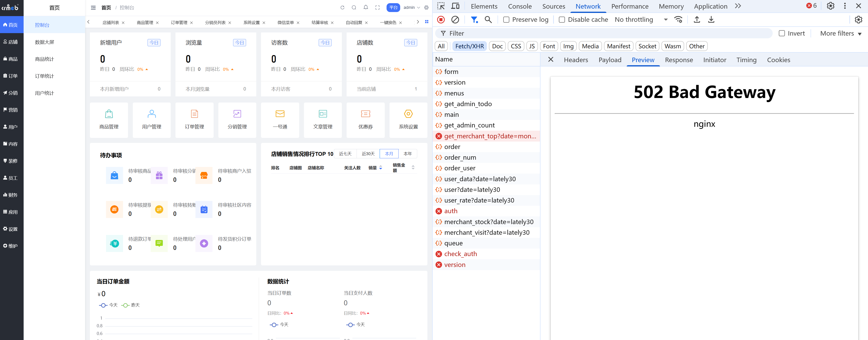
Task: Click the import HAR upload icon
Action: coord(697,20)
